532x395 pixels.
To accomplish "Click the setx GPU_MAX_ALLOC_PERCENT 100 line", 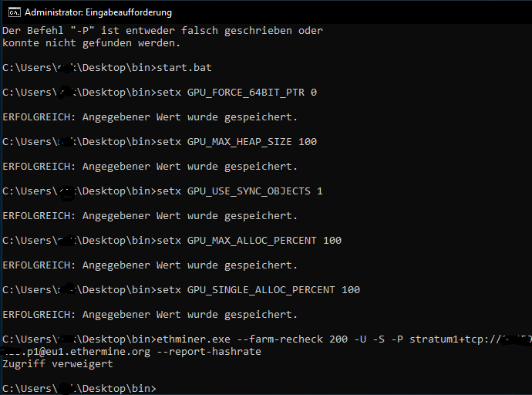I will pos(172,240).
